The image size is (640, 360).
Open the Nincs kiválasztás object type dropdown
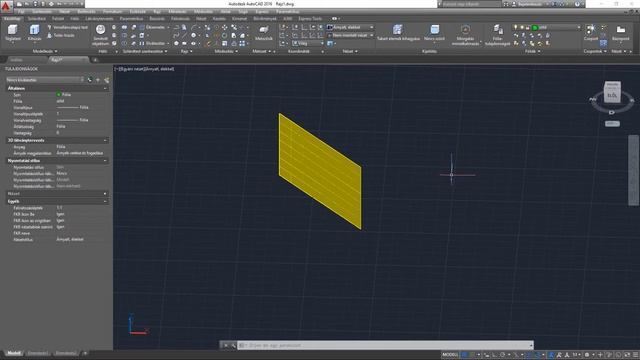[45, 80]
